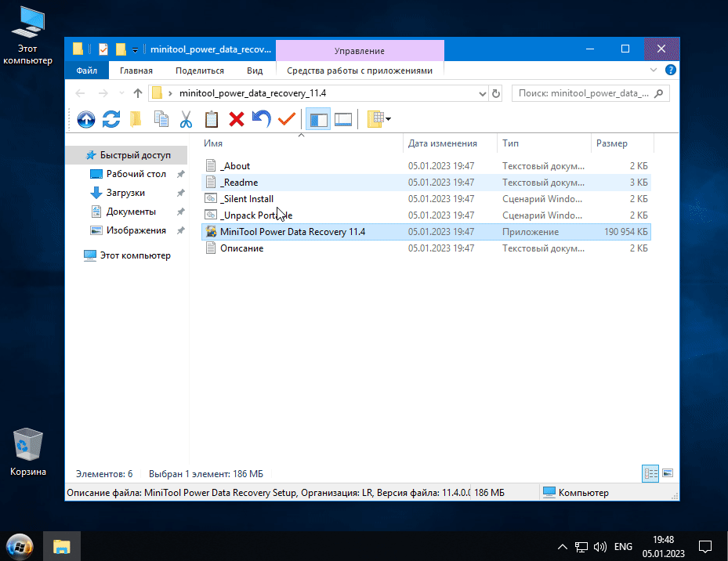Paste using the clipboard toolbar icon

tap(212, 119)
